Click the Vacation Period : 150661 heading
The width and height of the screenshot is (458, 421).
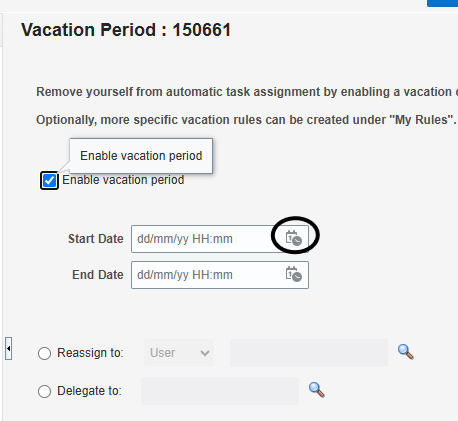coord(126,30)
